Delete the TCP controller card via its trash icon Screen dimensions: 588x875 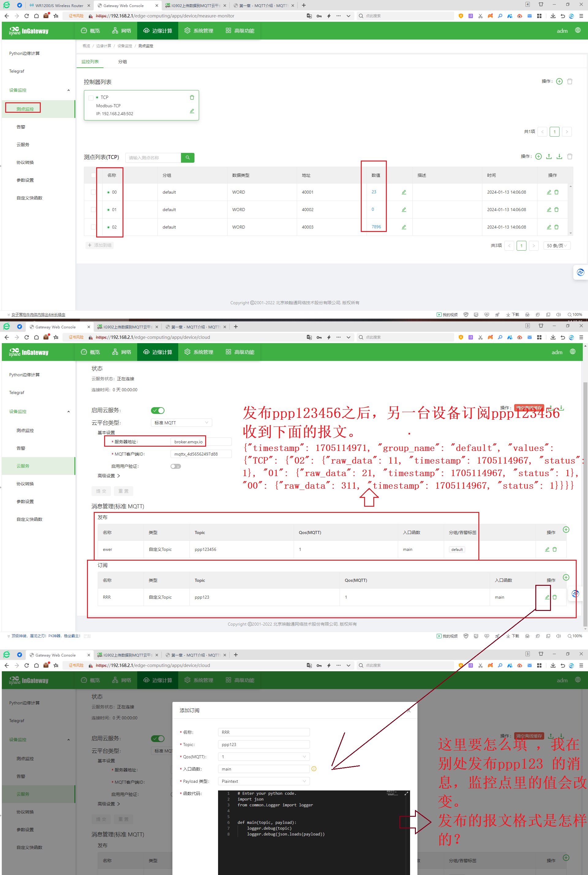click(192, 97)
